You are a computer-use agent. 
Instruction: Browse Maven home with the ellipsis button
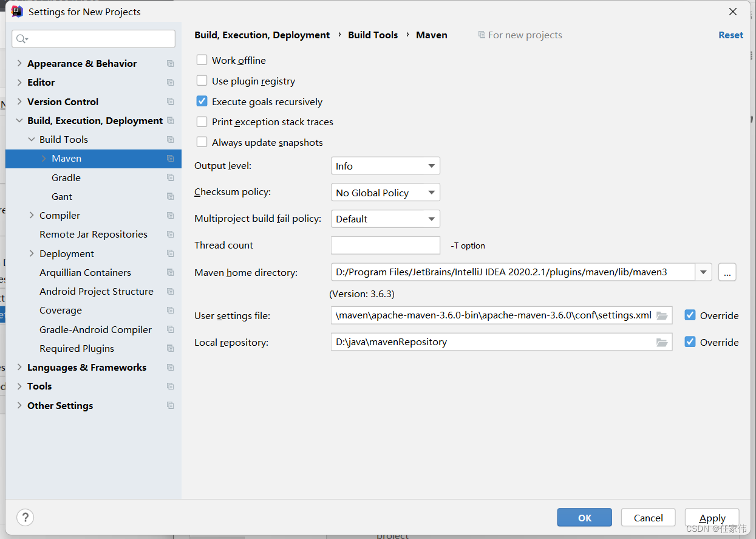727,272
